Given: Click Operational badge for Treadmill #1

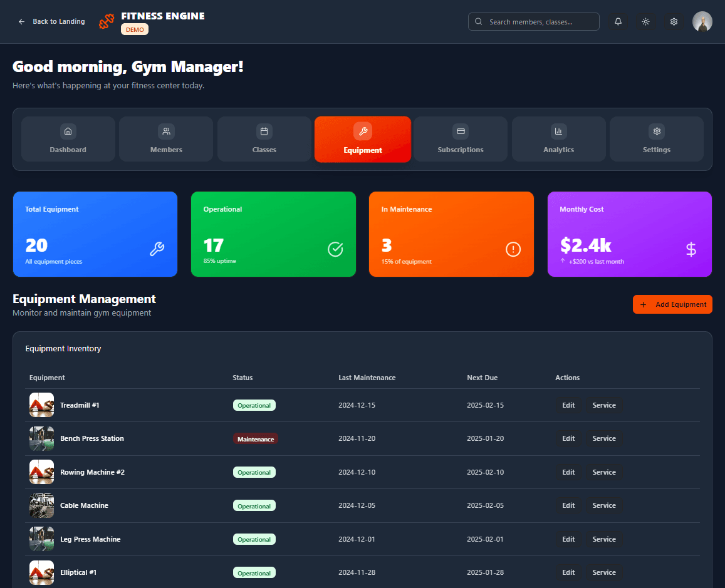Looking at the screenshot, I should tap(254, 405).
